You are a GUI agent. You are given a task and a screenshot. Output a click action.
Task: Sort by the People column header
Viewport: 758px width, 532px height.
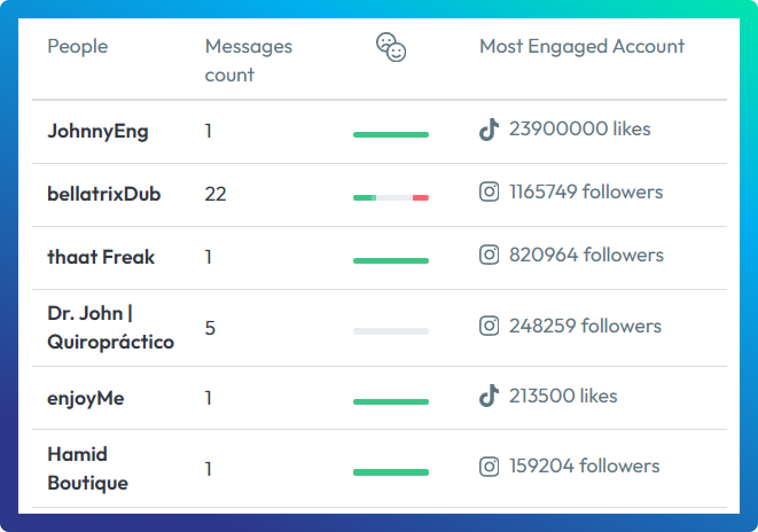pos(77,46)
